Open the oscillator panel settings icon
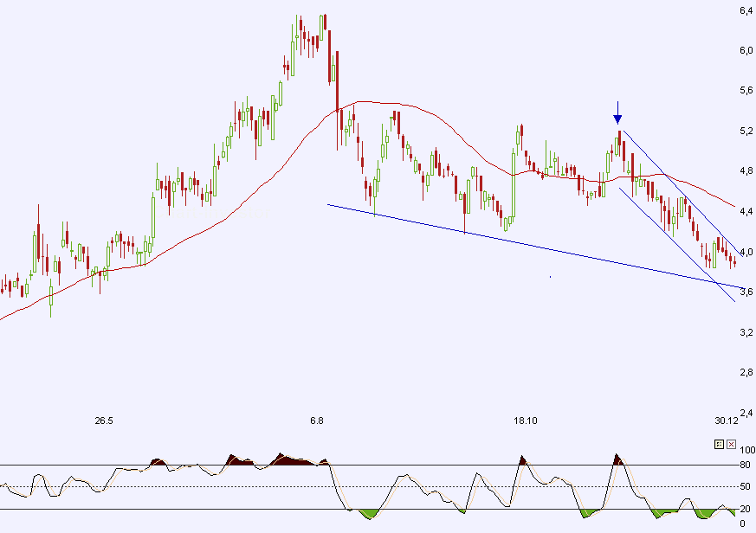This screenshot has width=756, height=533. pyautogui.click(x=719, y=444)
